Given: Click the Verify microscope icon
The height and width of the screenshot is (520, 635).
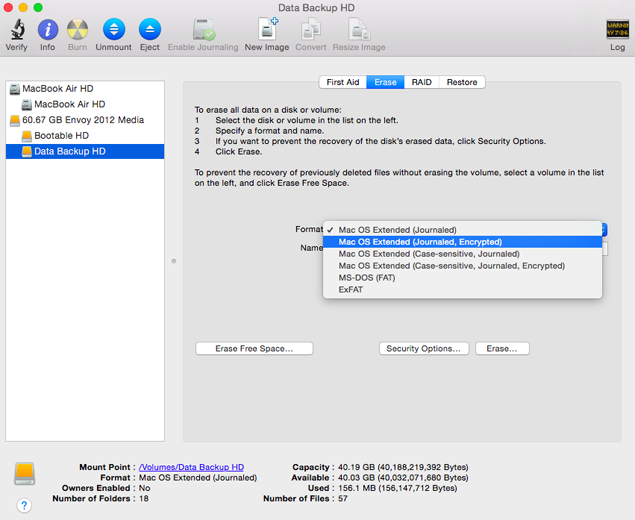Looking at the screenshot, I should (x=17, y=30).
